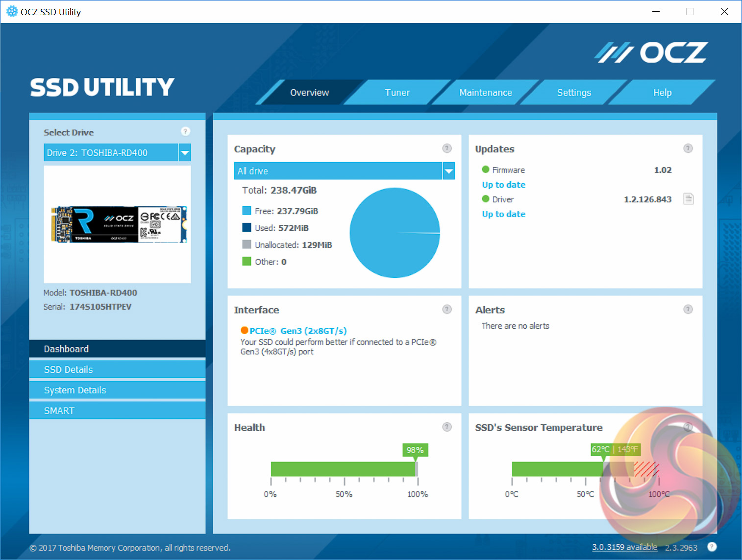Open the Updates help icon

point(688,148)
